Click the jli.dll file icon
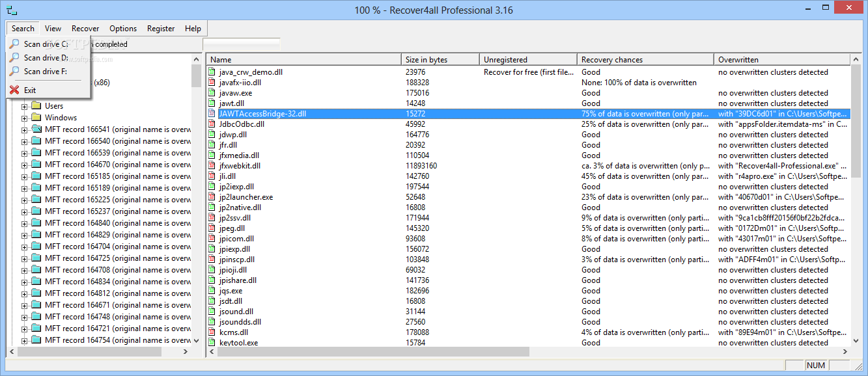Viewport: 868px width, 376px height. click(211, 176)
